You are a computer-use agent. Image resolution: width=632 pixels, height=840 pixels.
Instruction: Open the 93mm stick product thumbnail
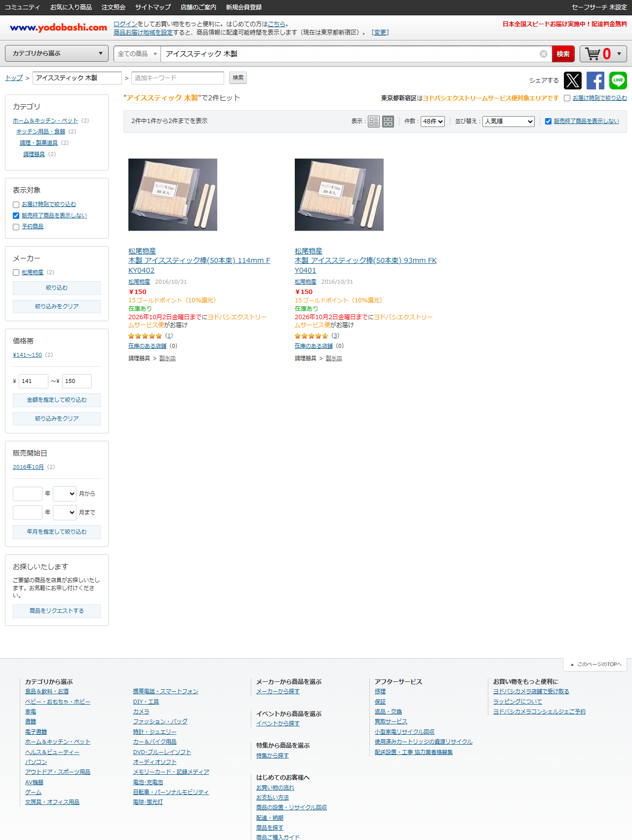coord(339,195)
